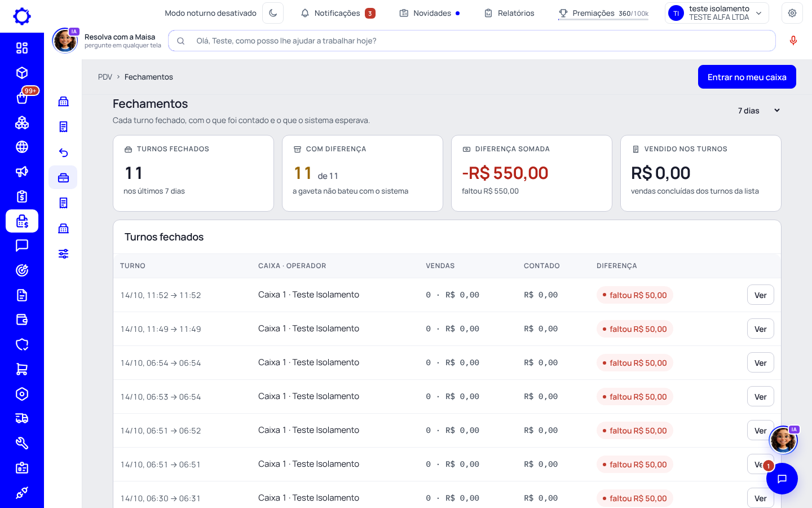This screenshot has height=508, width=812.
Task: Open the plug connector icon in the sidebar
Action: point(22,493)
